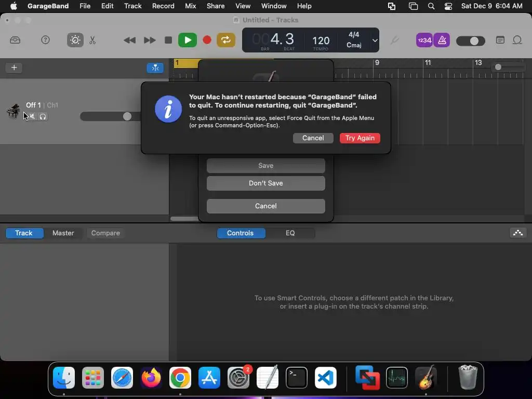532x399 pixels.
Task: Select the Track tab
Action: pyautogui.click(x=24, y=233)
